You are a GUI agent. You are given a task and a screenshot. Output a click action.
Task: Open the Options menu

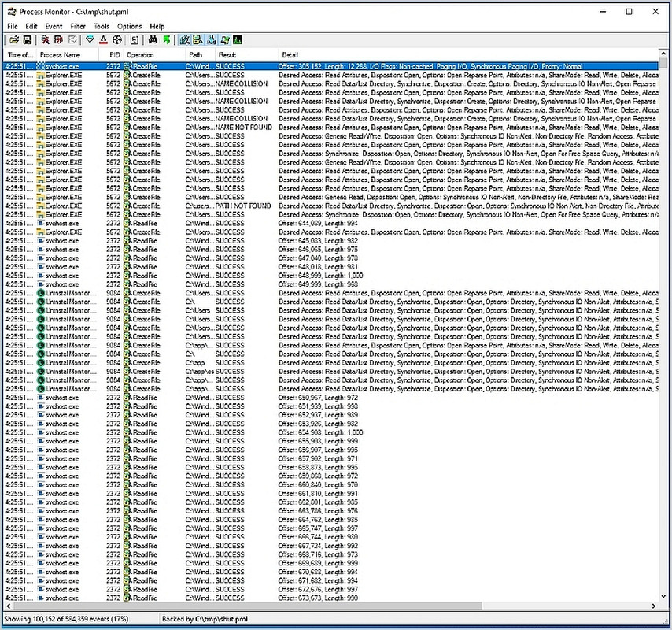tap(129, 26)
